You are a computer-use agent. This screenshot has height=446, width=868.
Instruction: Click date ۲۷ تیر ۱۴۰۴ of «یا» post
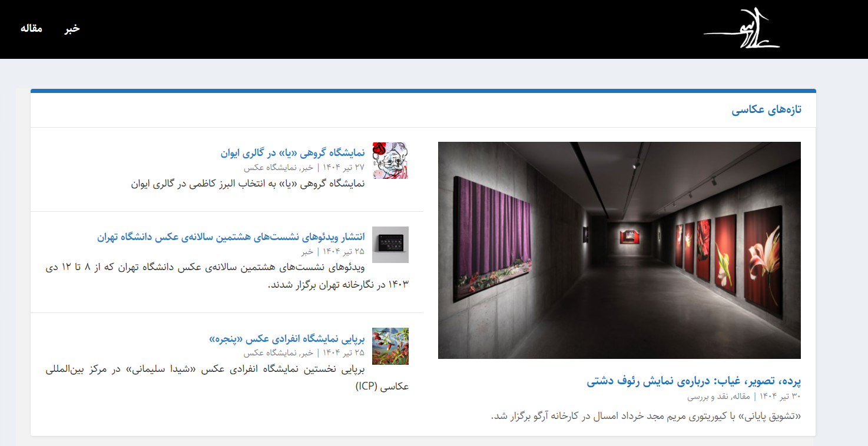click(x=343, y=167)
